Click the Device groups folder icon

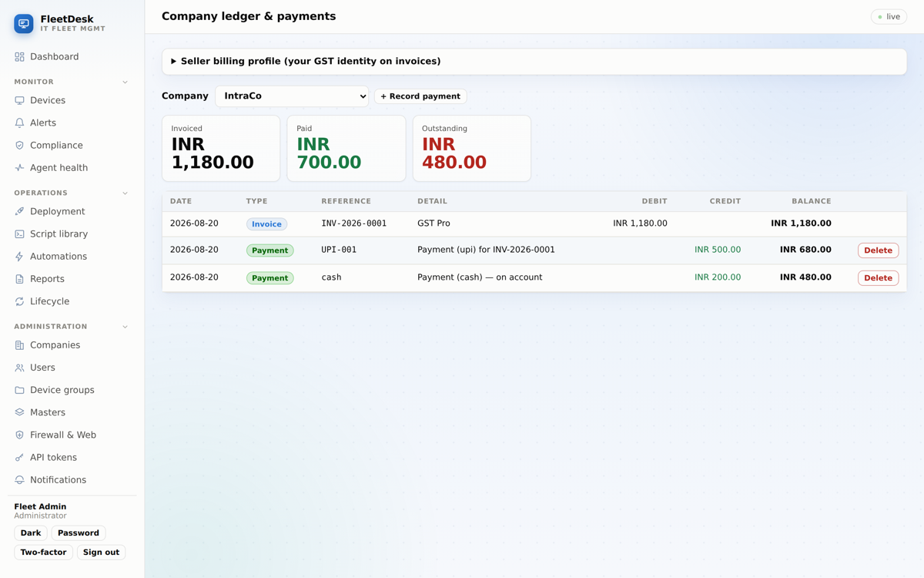tap(19, 390)
